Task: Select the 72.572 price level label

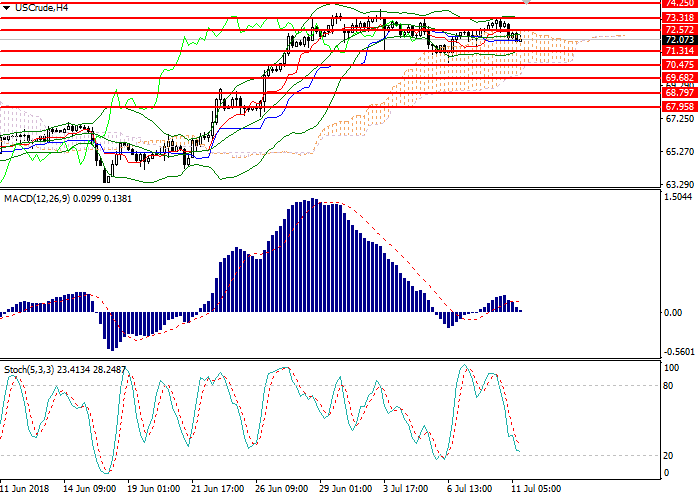Action: [x=680, y=29]
